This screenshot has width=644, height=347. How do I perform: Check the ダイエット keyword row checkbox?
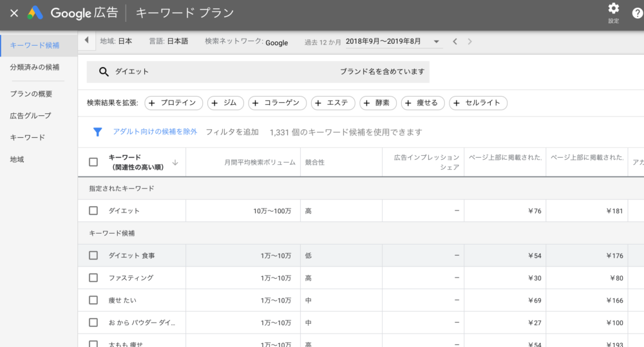tap(93, 211)
